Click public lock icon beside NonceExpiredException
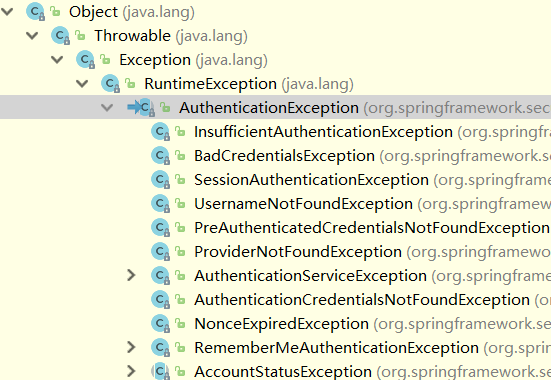This screenshot has width=551, height=380. 180,323
